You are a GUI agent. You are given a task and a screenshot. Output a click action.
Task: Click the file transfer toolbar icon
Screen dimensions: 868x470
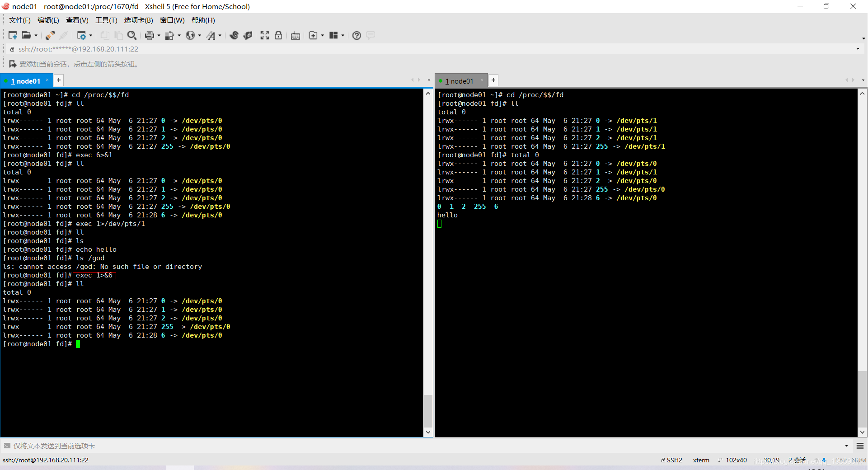[170, 35]
